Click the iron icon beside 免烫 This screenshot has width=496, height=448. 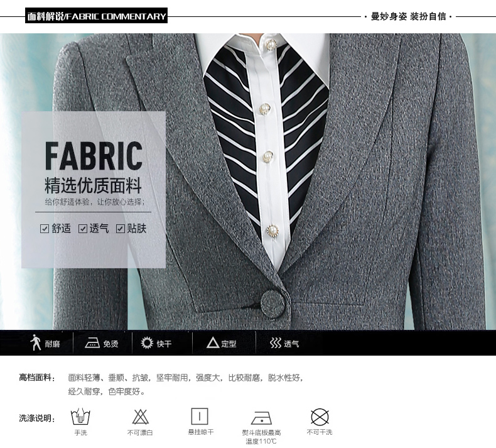click(x=92, y=343)
